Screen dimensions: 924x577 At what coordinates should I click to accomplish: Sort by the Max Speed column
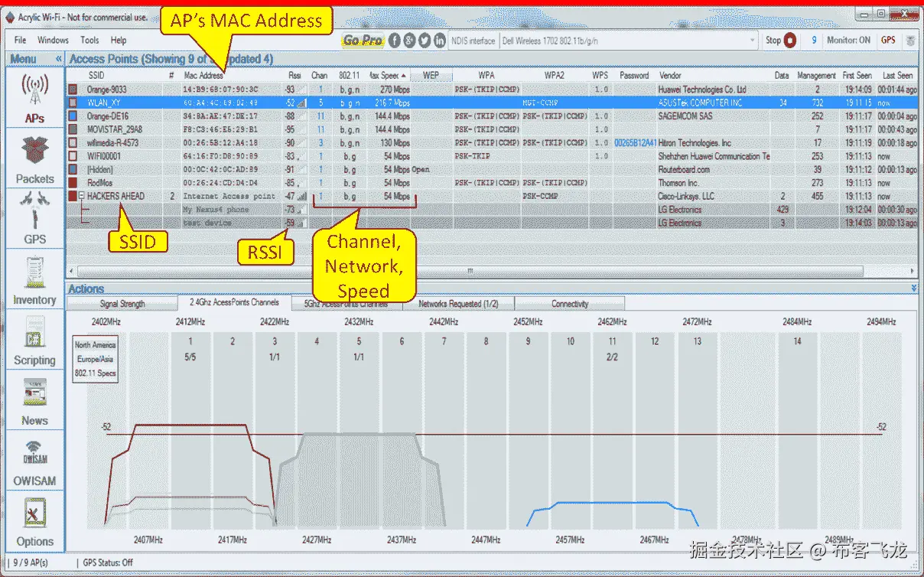click(x=387, y=76)
